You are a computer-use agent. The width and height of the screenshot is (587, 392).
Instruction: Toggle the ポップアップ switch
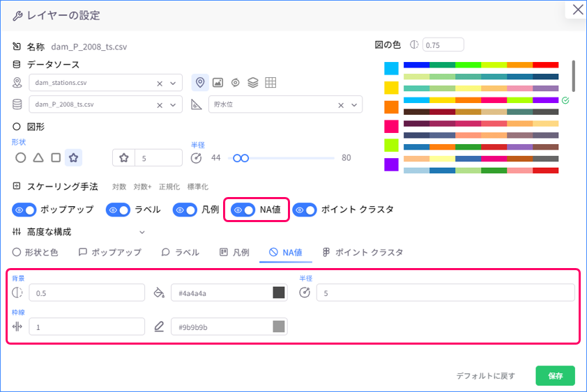pos(24,210)
